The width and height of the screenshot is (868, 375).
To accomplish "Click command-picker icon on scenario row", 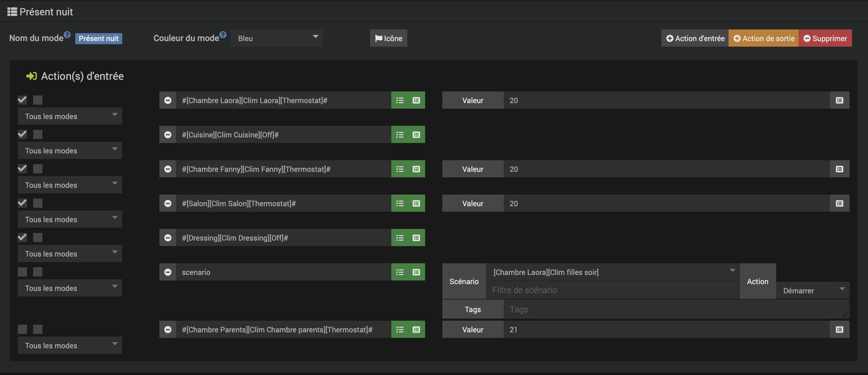I will click(416, 272).
